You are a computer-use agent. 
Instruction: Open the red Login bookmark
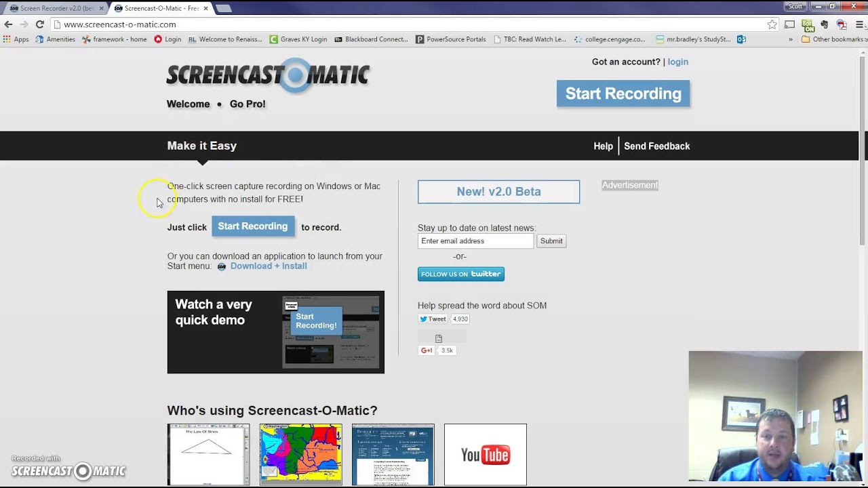[x=167, y=39]
